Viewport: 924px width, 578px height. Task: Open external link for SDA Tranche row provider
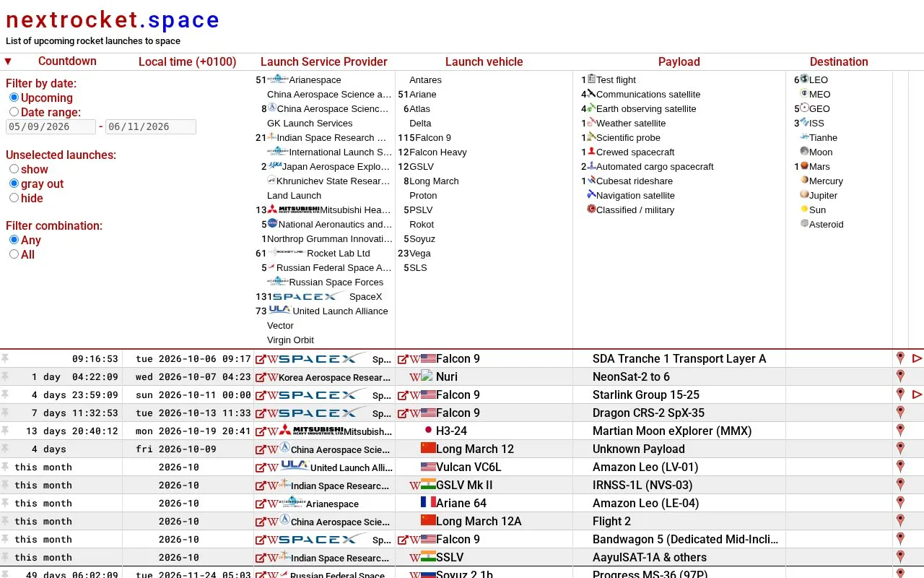261,359
